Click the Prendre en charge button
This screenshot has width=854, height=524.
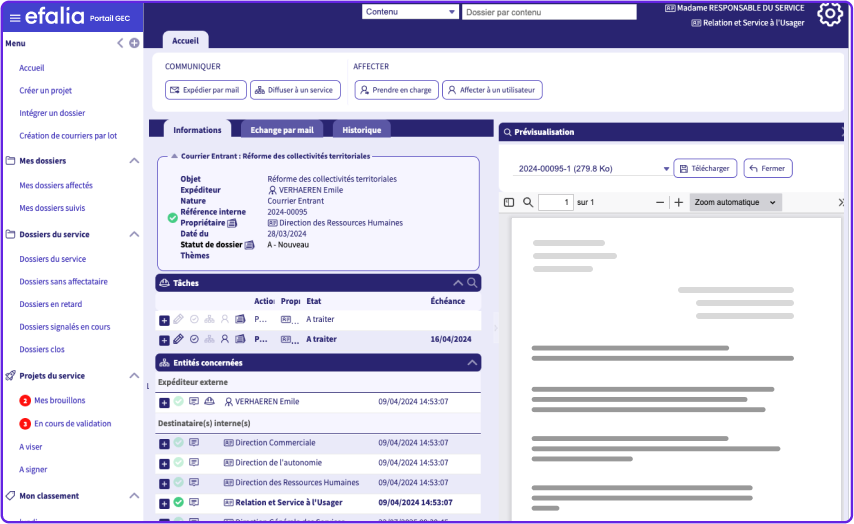click(x=396, y=90)
